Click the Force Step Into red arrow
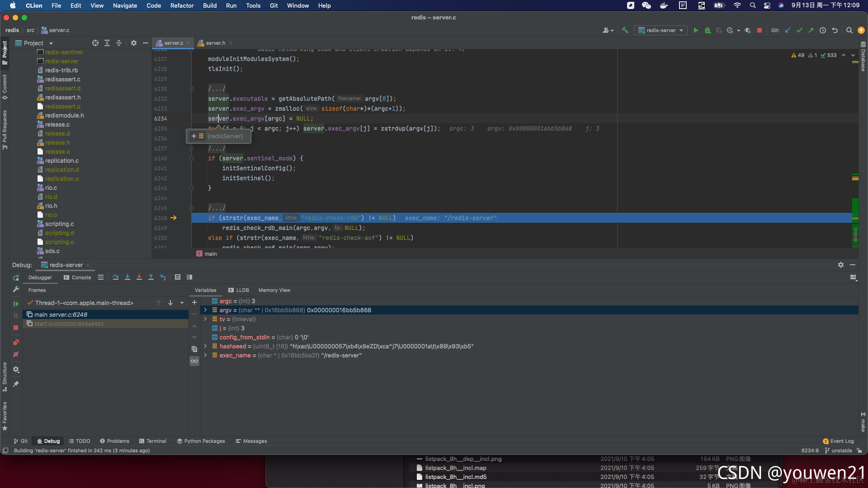 (139, 277)
